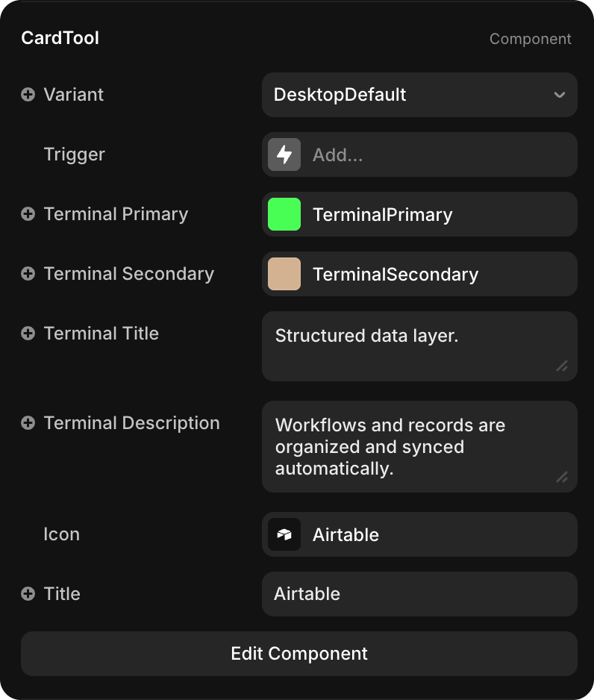Click the lightning bolt Trigger icon
The image size is (594, 700).
click(284, 154)
